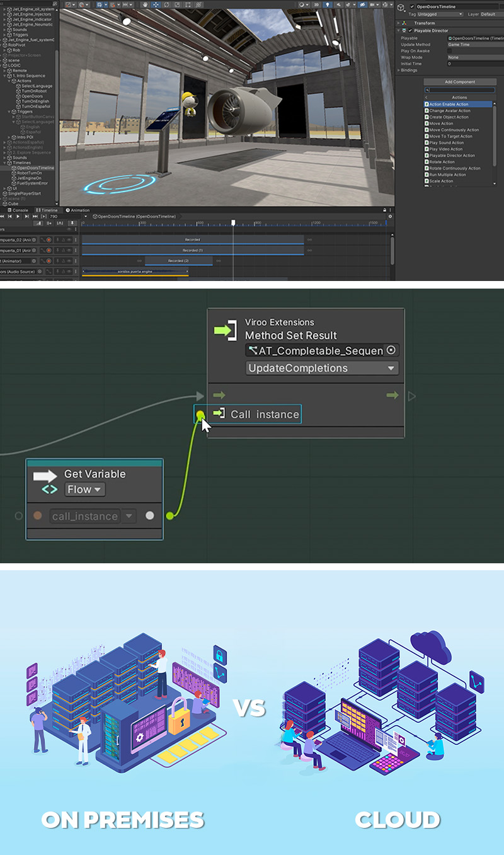Screen dimensions: 504x855
Task: Click the inspector lock icon above timeline
Action: [x=384, y=210]
